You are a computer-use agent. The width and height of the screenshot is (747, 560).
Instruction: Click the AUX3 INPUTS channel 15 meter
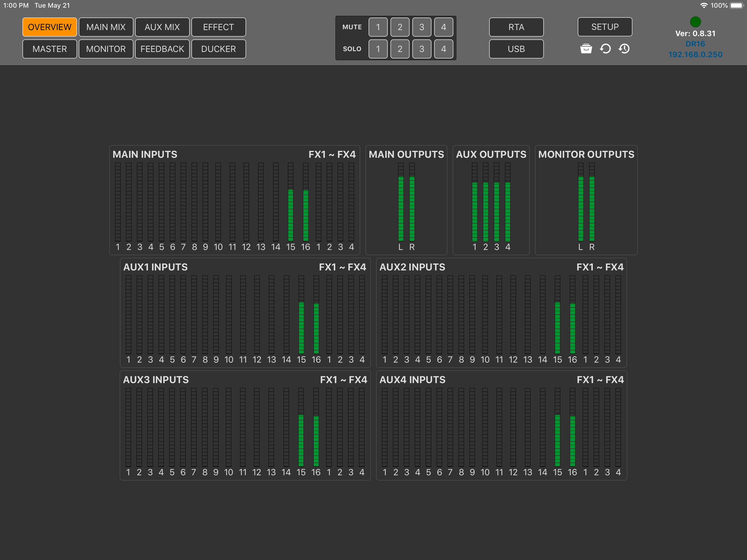[x=301, y=427]
